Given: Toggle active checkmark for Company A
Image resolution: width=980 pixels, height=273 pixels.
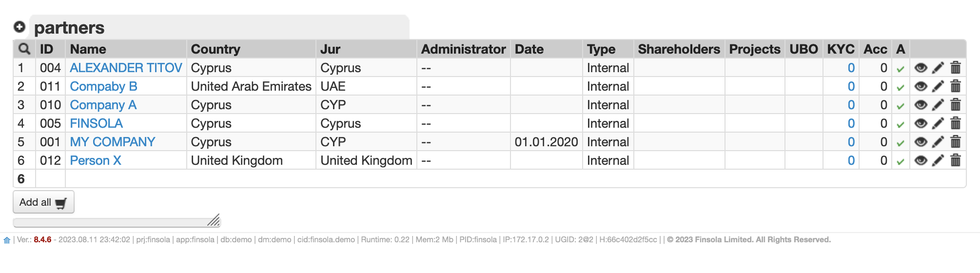Looking at the screenshot, I should [901, 106].
